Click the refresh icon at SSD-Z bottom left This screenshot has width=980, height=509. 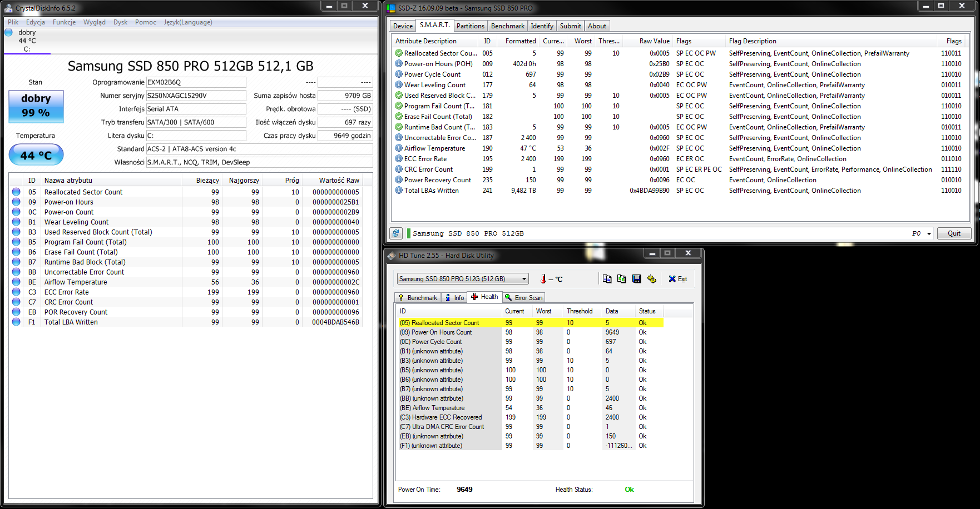[395, 233]
